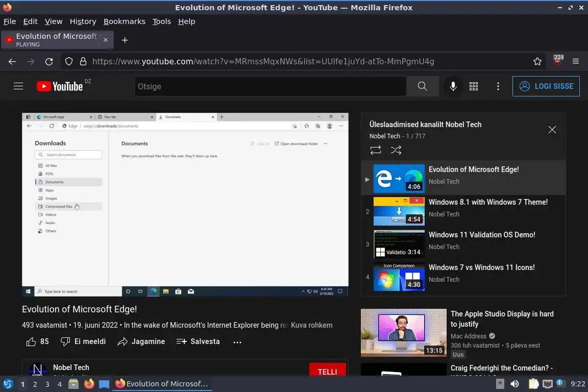This screenshot has height=392, width=588.
Task: Select Firefox window in taskbar
Action: [162, 384]
